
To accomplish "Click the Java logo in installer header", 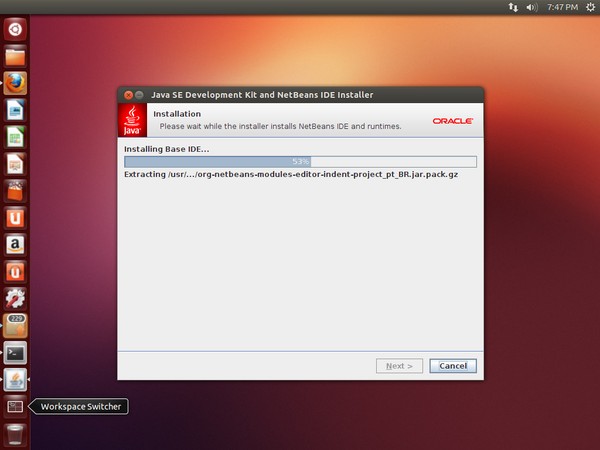I will pyautogui.click(x=132, y=120).
